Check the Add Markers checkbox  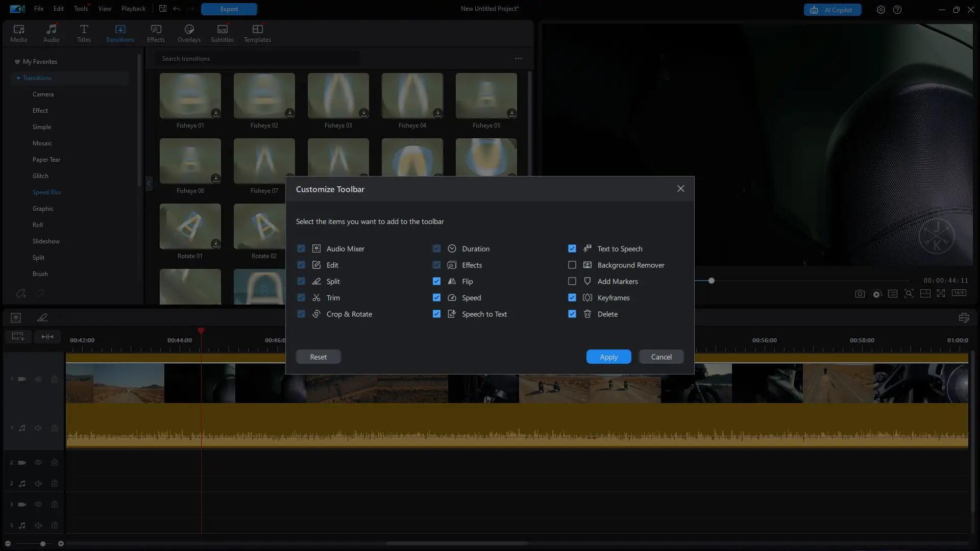[572, 281]
